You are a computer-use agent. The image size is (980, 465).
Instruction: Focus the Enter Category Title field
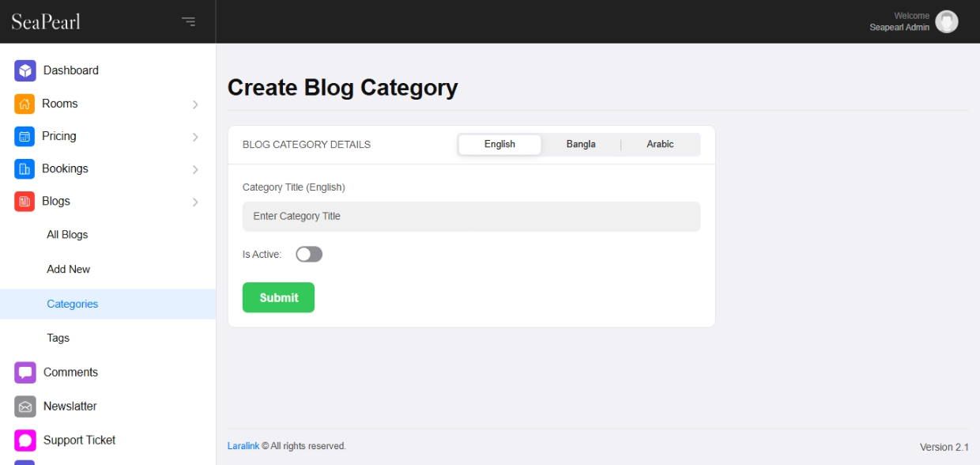tap(471, 216)
